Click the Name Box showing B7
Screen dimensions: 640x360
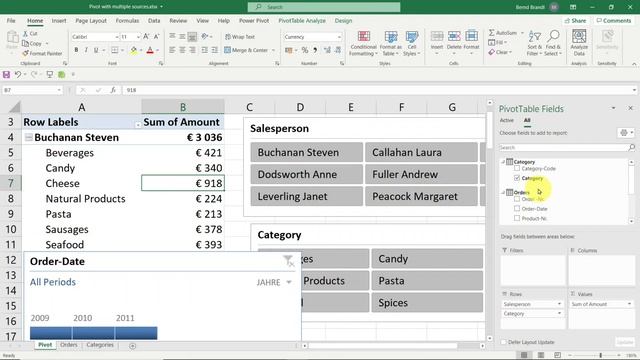click(x=32, y=90)
